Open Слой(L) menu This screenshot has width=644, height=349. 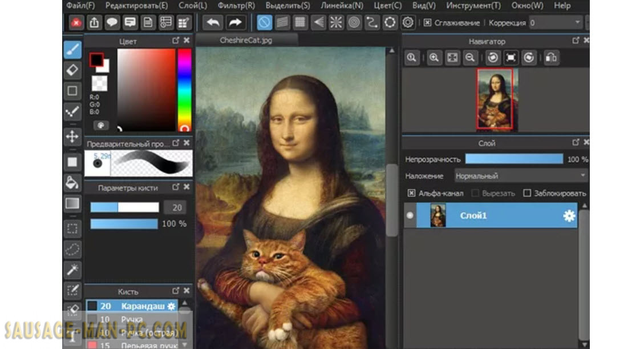coord(193,6)
